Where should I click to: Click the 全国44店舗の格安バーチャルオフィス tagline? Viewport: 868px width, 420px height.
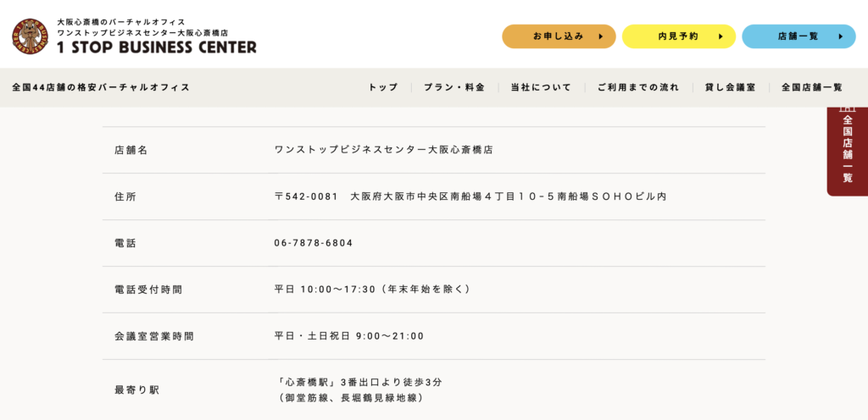point(101,87)
